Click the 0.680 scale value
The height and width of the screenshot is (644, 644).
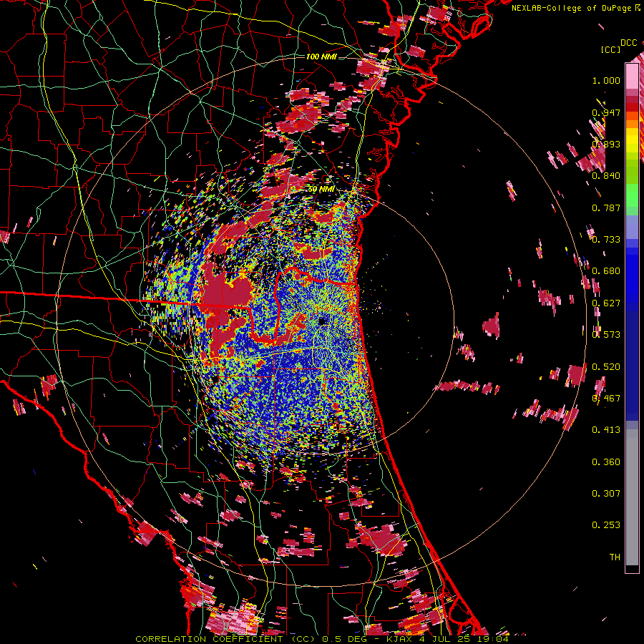606,270
